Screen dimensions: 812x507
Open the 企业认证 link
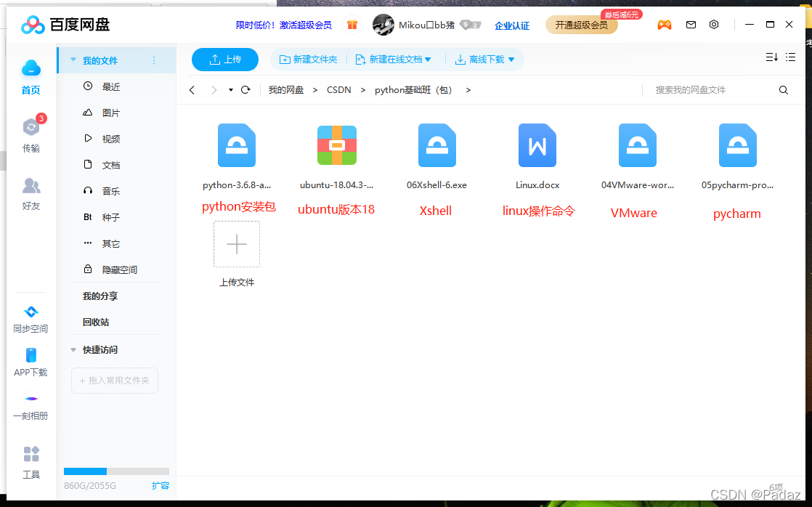tap(511, 25)
